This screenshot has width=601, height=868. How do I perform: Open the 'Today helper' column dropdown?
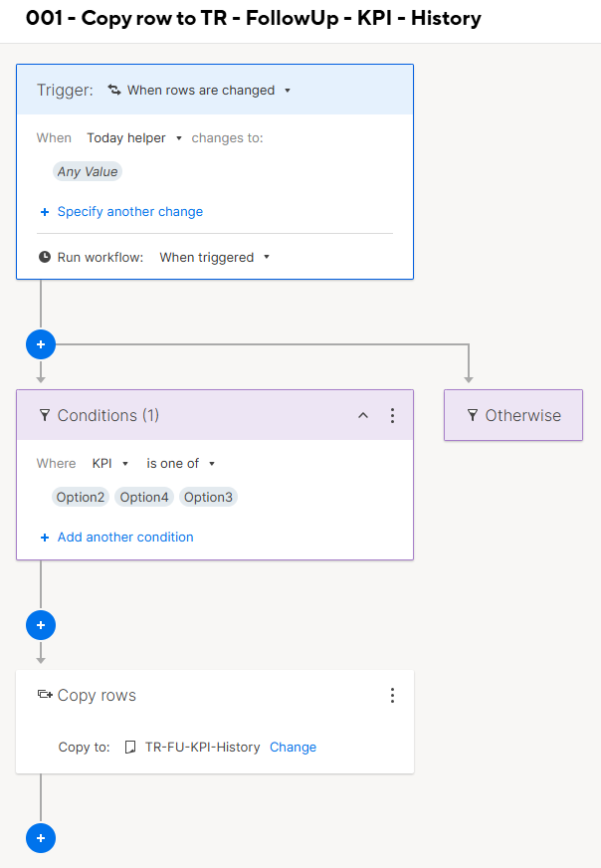coord(134,138)
